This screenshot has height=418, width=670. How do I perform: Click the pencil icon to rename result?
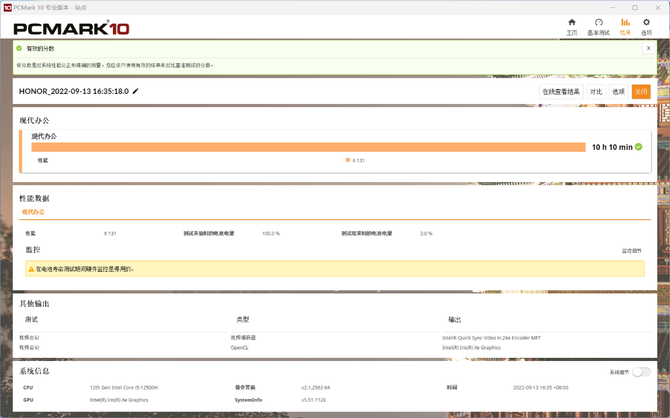(136, 91)
